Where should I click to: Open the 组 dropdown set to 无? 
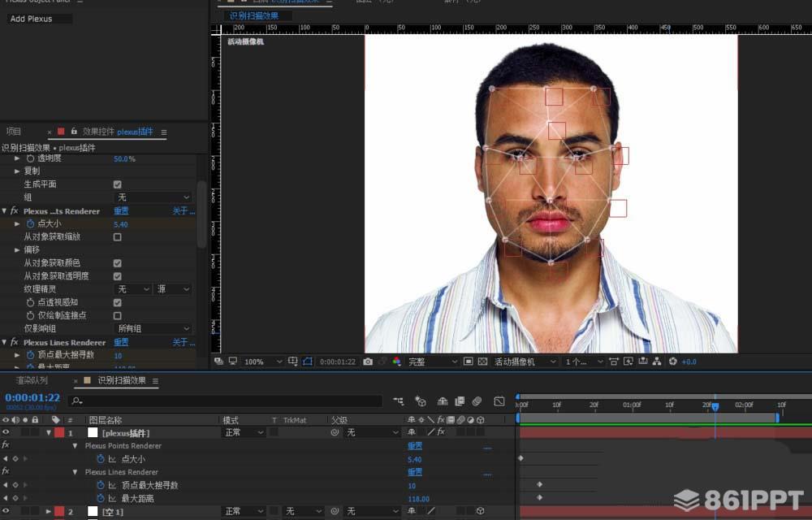[153, 197]
